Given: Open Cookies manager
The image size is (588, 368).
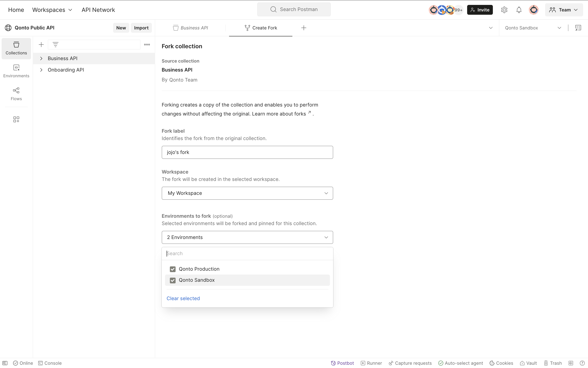Looking at the screenshot, I should tap(501, 363).
